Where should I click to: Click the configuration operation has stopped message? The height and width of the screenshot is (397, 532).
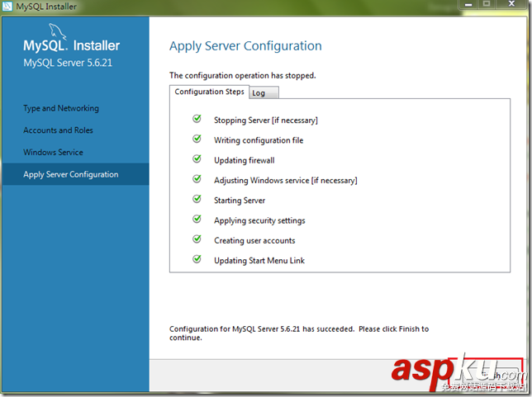coord(243,75)
